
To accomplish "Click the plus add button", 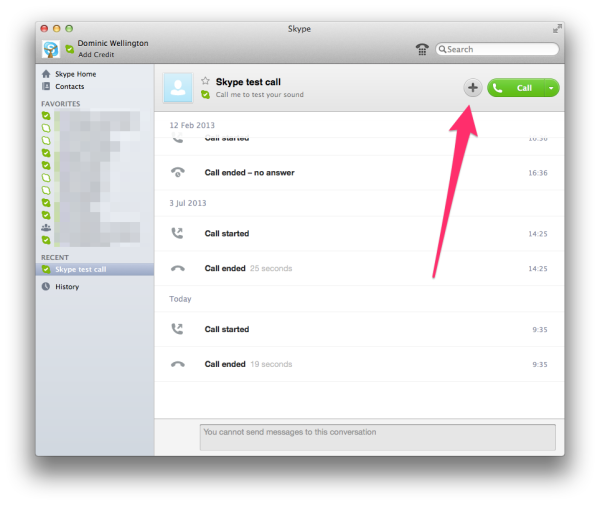I will point(472,88).
